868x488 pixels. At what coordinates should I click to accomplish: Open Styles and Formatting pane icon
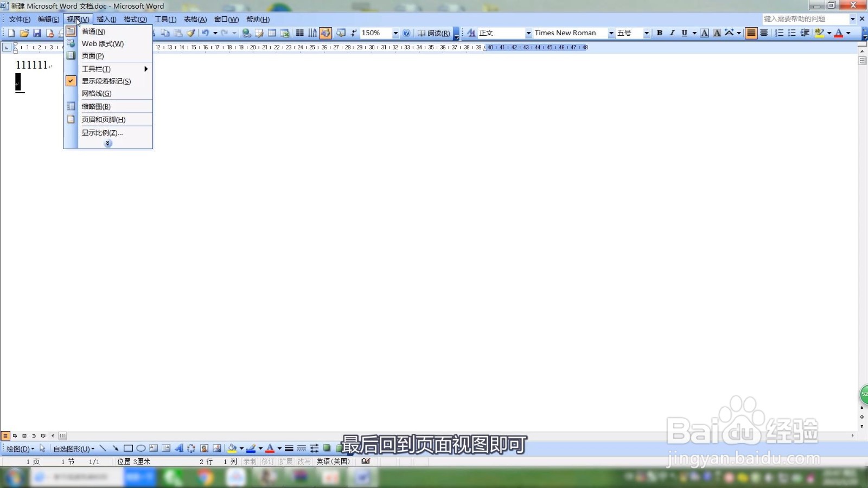point(471,33)
